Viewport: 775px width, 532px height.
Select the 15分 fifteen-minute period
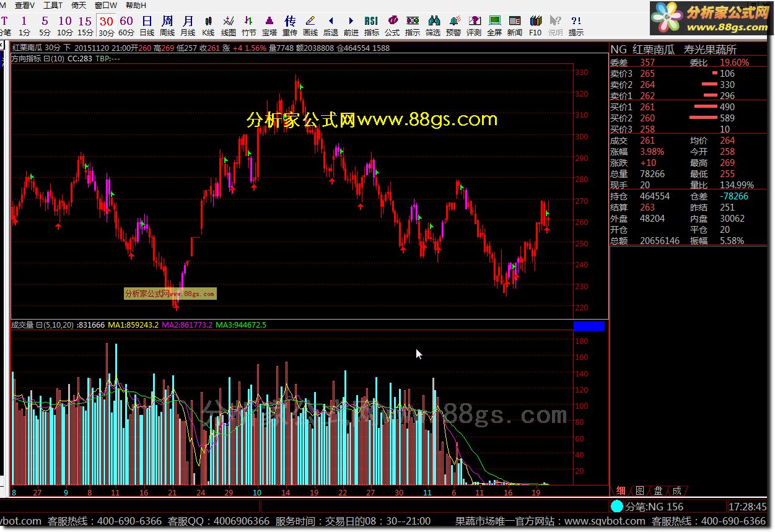(x=85, y=26)
